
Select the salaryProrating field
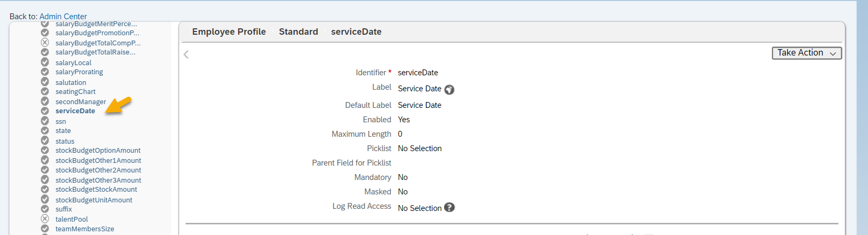79,72
